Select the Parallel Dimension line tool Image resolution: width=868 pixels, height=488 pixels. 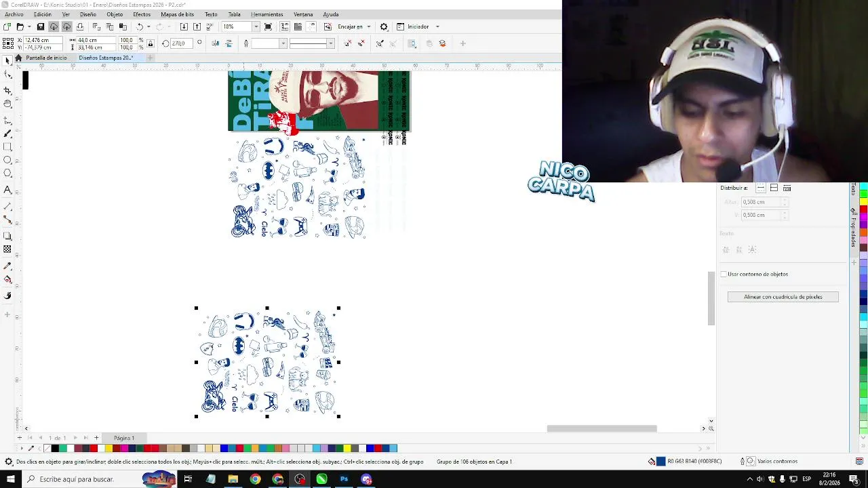[x=7, y=206]
